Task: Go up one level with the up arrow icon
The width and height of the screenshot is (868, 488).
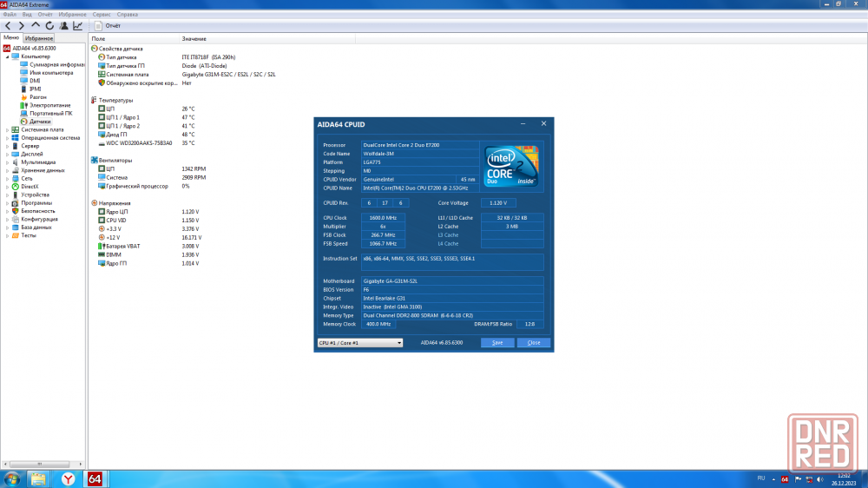Action: 36,25
